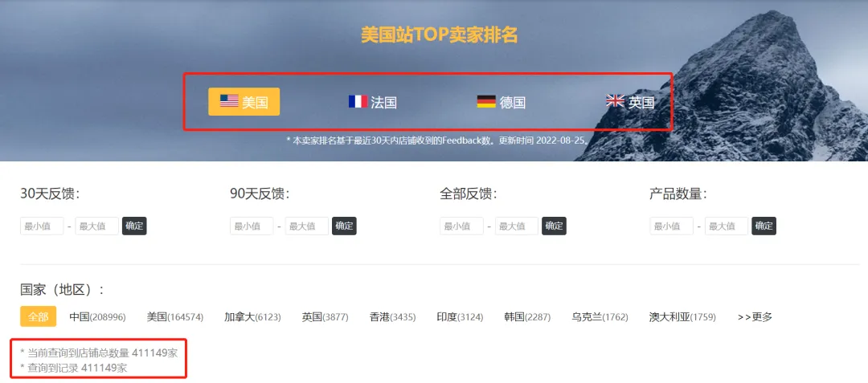Switch to the 法国 site tab
This screenshot has width=868, height=383.
(x=373, y=102)
